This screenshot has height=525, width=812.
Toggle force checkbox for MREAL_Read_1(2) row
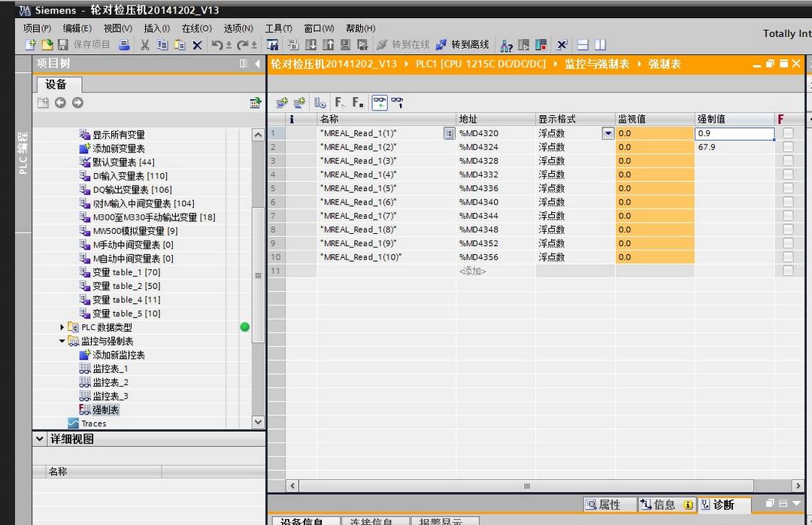click(788, 147)
